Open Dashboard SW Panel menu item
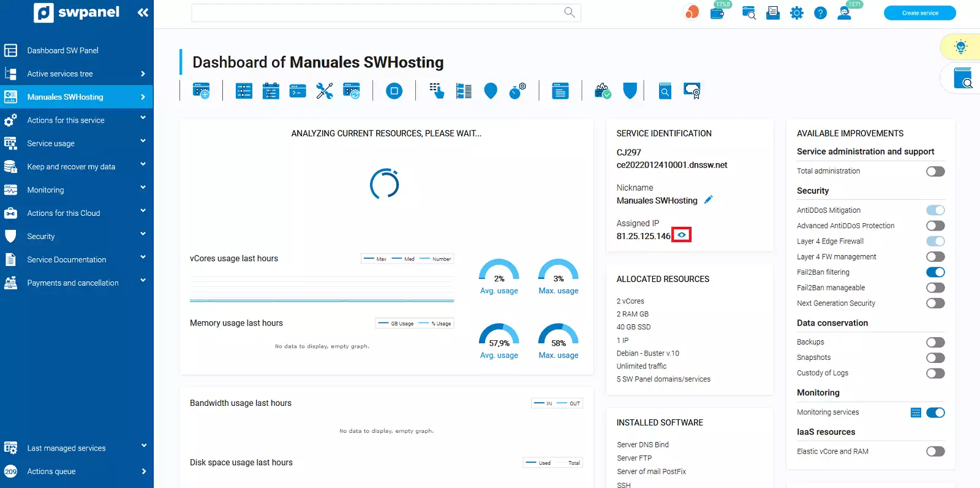Screen dimensions: 980x488 pyautogui.click(x=62, y=50)
